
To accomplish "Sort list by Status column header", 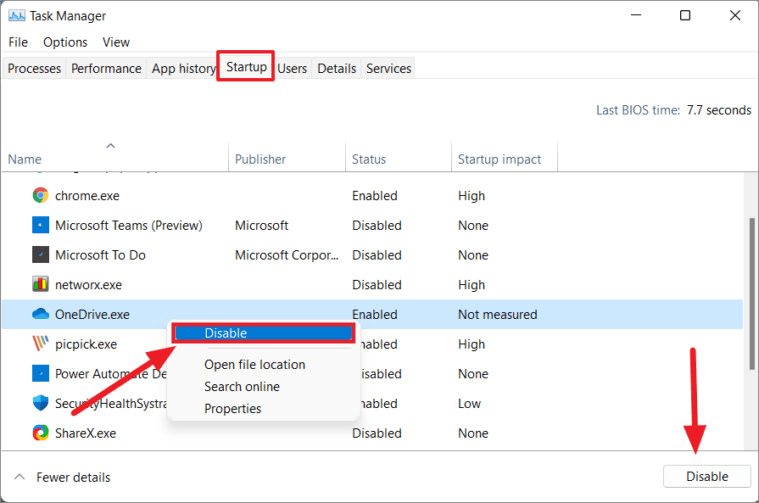I will pos(369,159).
